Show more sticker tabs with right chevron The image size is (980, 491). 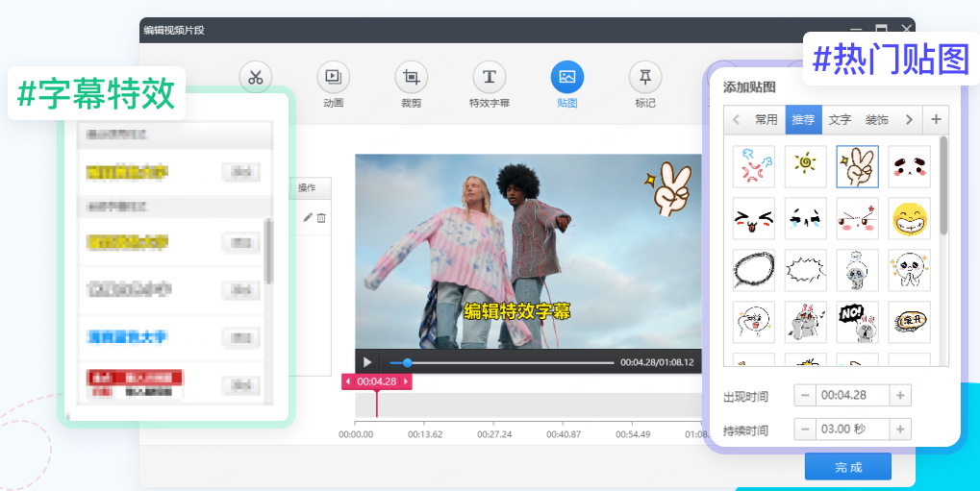pos(909,119)
